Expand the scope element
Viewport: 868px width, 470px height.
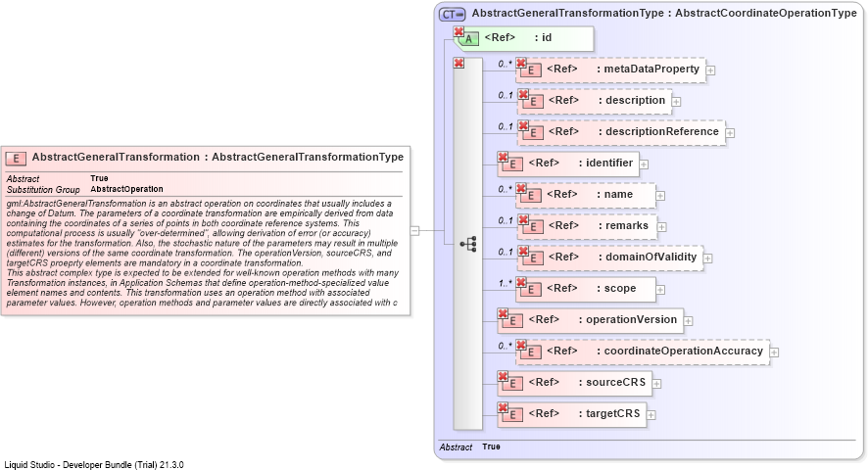coord(660,290)
